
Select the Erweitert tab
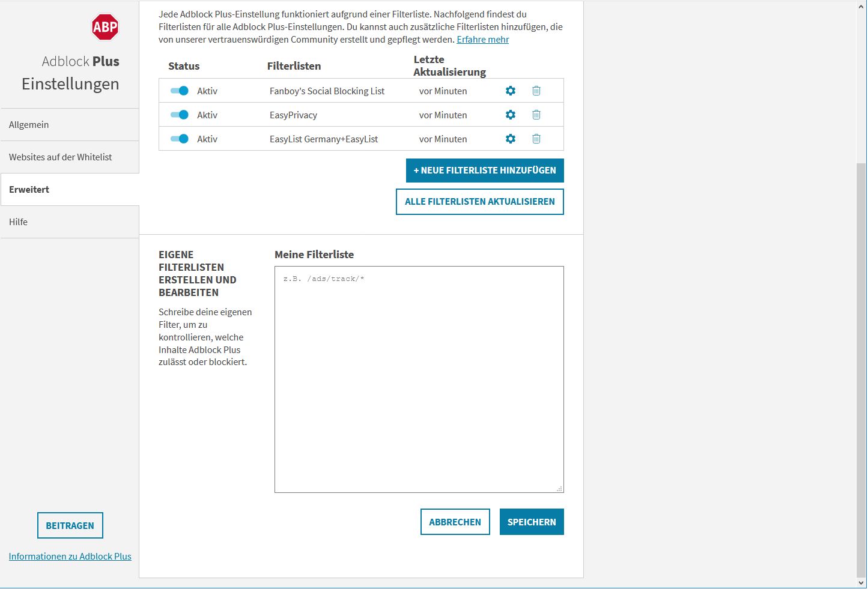coord(70,190)
